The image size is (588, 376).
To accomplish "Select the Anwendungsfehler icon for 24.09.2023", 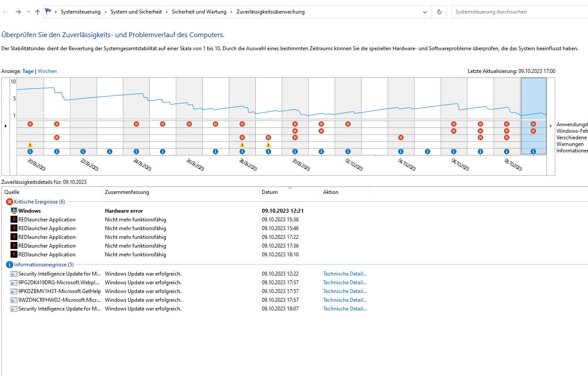I will [136, 124].
